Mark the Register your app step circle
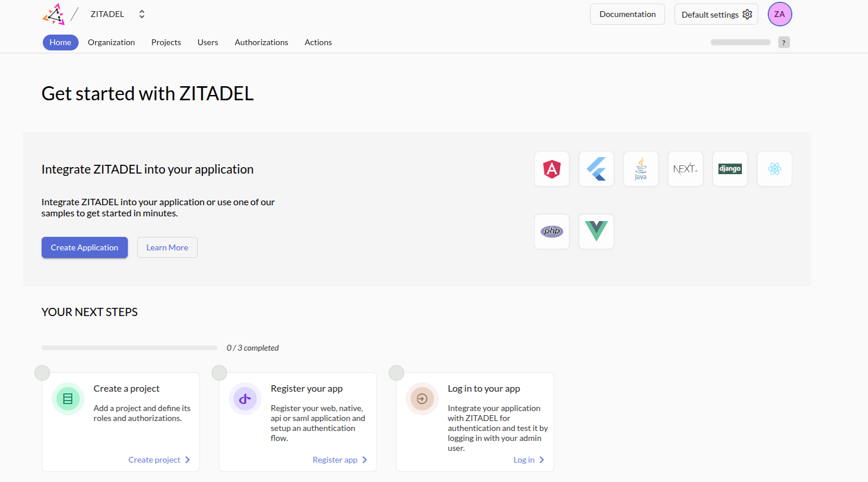Screen dimensions: 868x482 pyautogui.click(x=219, y=373)
